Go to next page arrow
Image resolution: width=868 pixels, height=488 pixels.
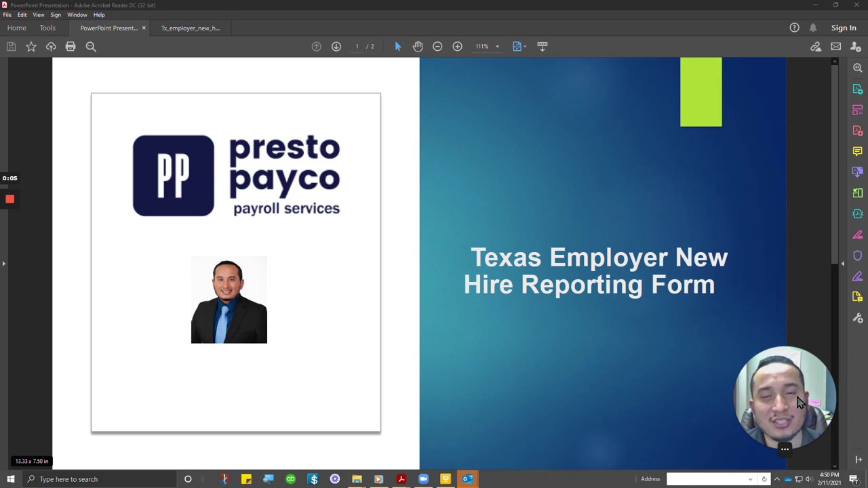click(x=336, y=46)
